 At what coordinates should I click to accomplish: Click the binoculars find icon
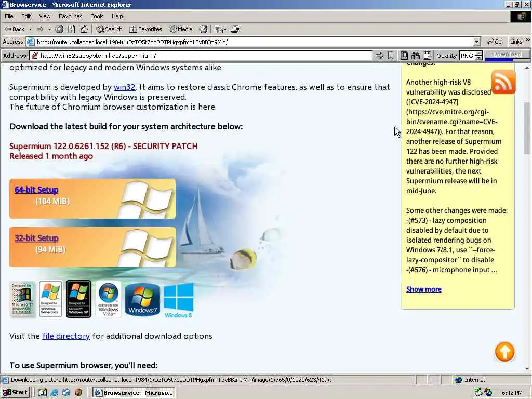(416, 56)
